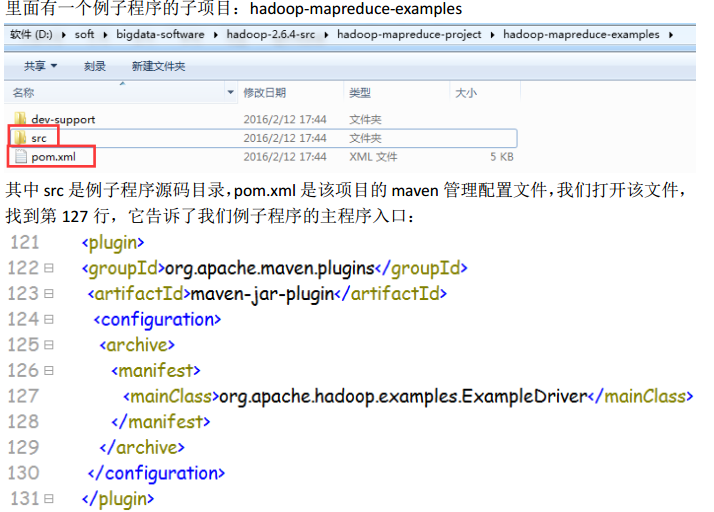Expand the arrow after 软件 (D:) breadcrumb
The width and height of the screenshot is (714, 512).
click(63, 35)
